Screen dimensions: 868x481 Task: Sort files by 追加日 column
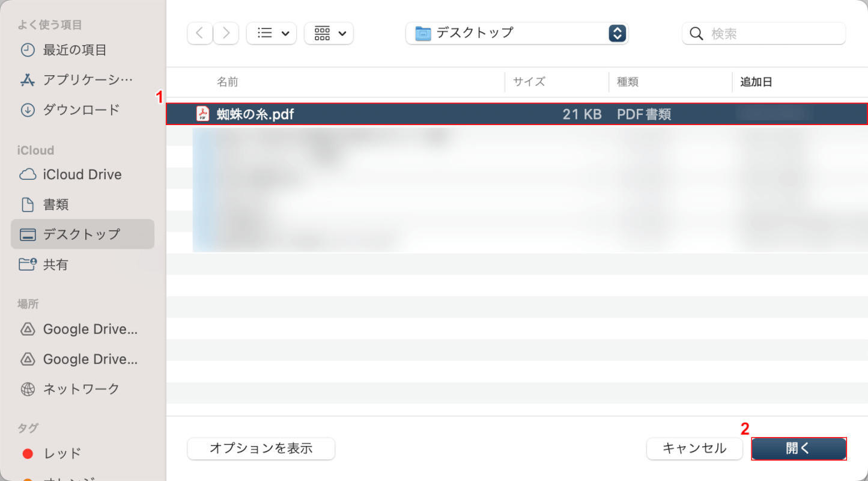click(756, 82)
